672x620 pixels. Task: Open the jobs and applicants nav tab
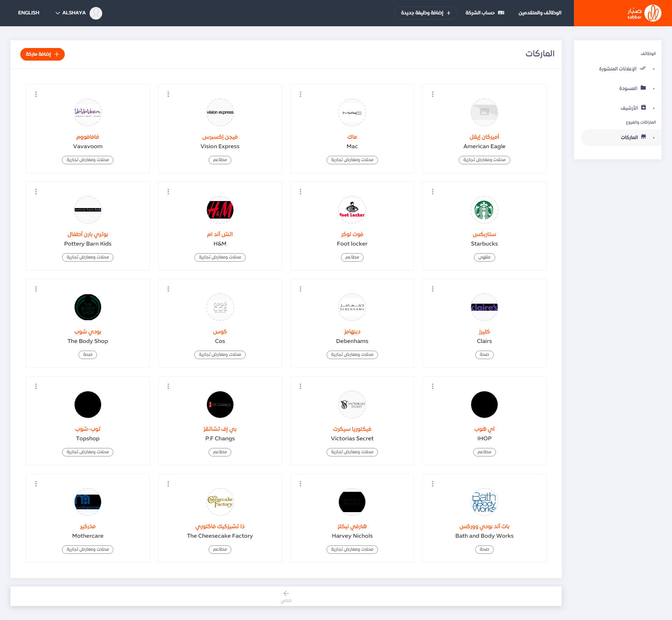coord(540,13)
